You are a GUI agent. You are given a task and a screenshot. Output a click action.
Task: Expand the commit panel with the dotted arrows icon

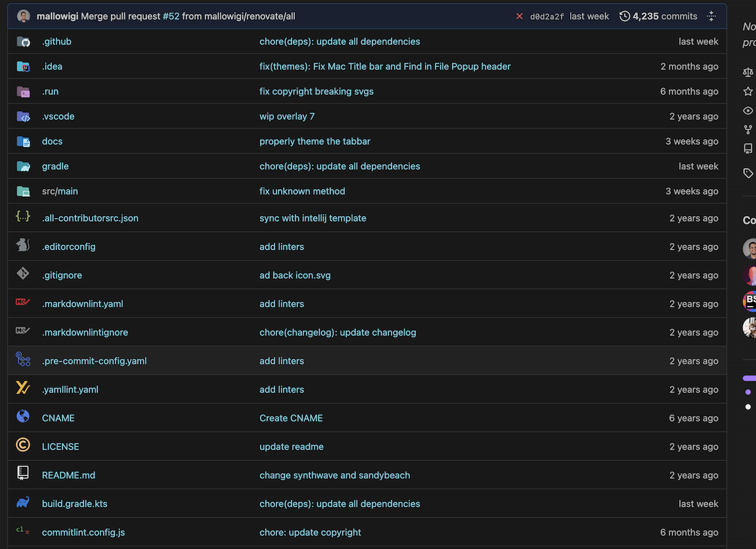click(711, 16)
